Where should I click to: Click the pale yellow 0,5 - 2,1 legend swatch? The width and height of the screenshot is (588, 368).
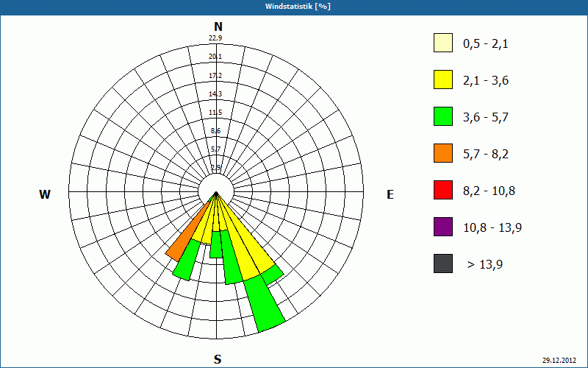(x=443, y=43)
